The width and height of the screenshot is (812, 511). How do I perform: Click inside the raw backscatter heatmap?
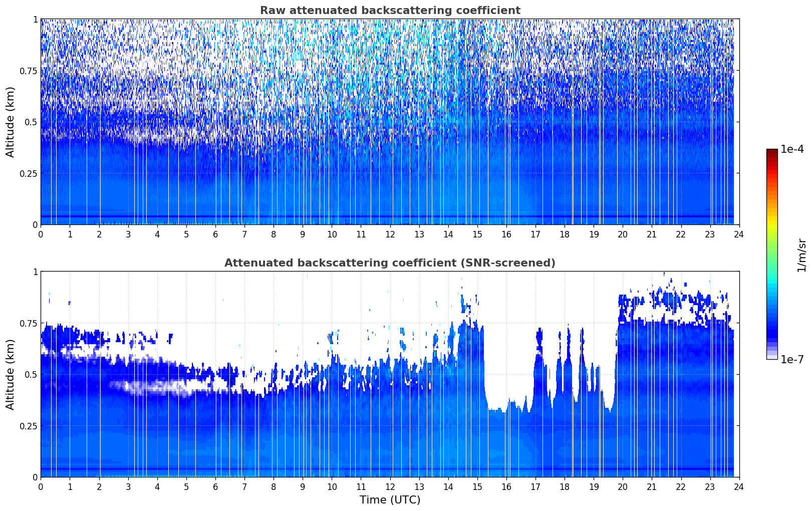[390, 122]
